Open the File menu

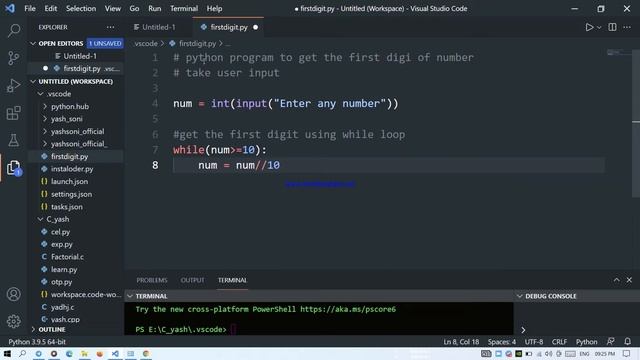30,9
